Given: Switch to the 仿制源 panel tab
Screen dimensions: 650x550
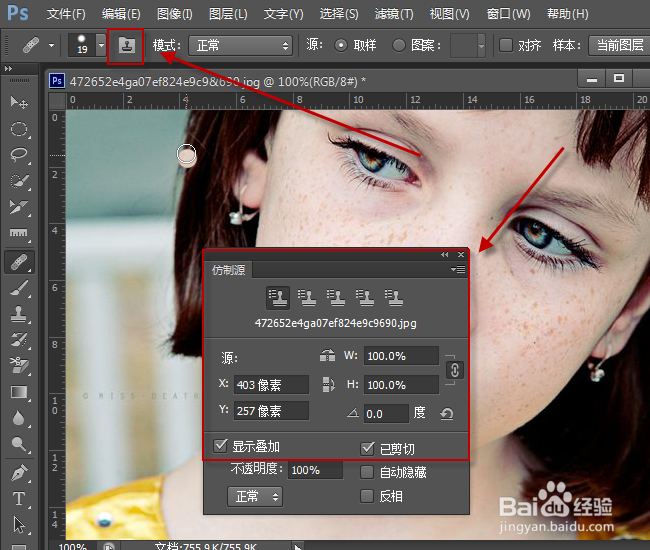Looking at the screenshot, I should [228, 270].
